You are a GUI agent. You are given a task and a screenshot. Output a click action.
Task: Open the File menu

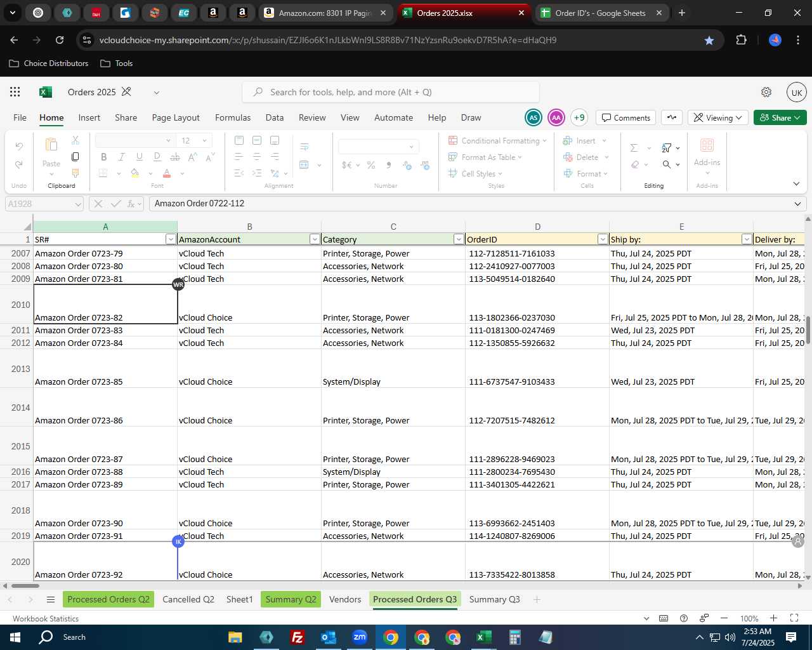(x=20, y=117)
